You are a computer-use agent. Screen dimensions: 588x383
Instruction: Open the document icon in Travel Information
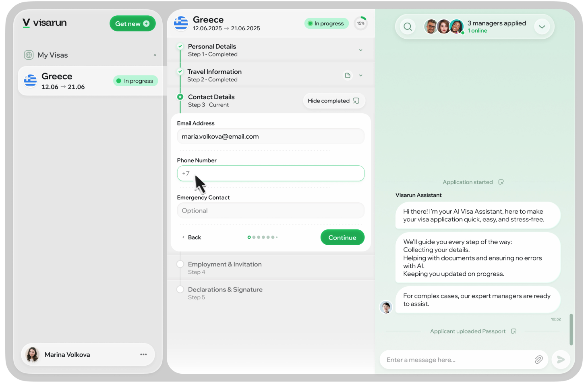(348, 75)
